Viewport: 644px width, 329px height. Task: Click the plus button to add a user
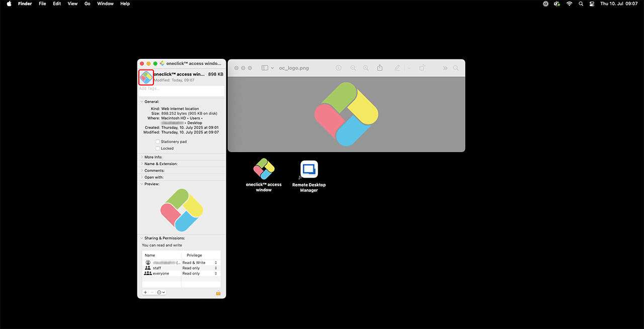[145, 292]
